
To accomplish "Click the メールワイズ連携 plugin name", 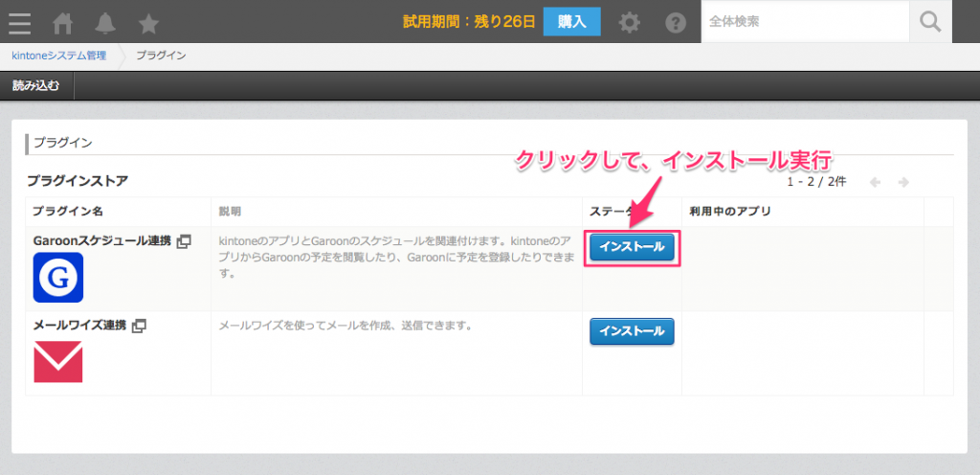I will point(79,325).
